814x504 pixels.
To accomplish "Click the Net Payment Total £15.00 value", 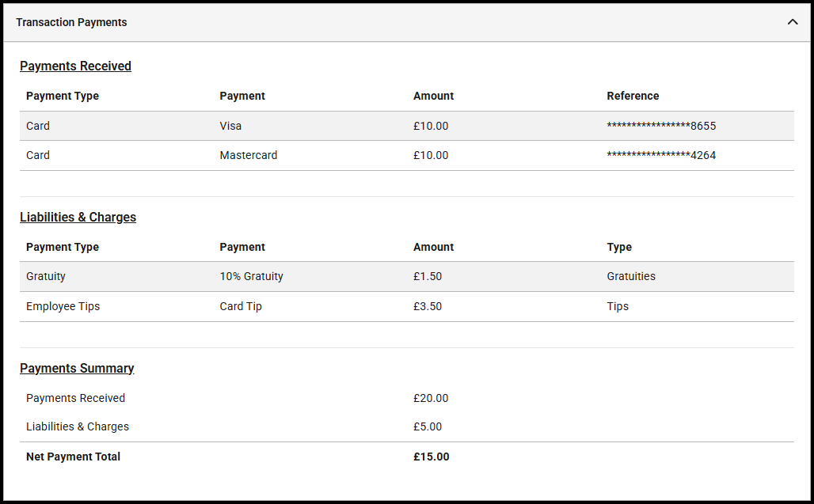I will 431,457.
